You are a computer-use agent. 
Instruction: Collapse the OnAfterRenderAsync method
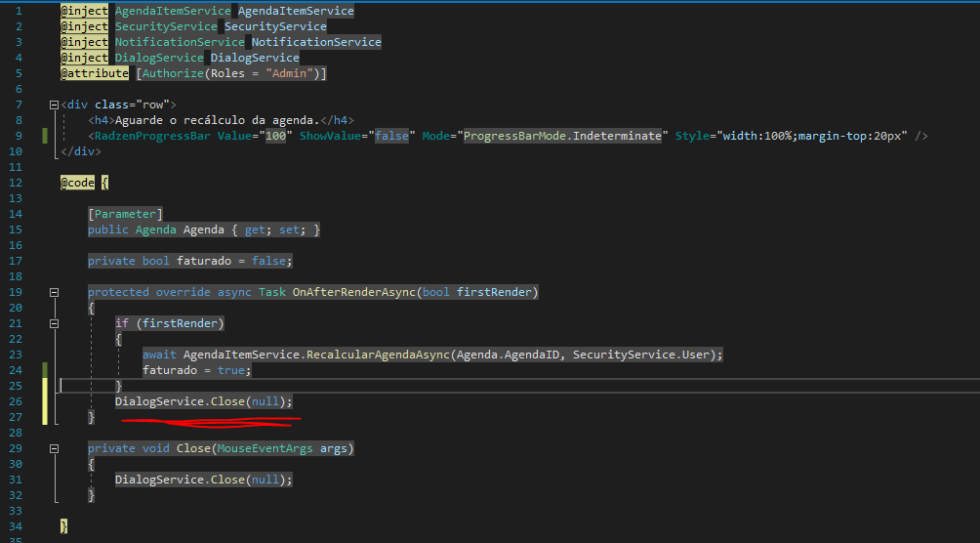click(x=54, y=292)
